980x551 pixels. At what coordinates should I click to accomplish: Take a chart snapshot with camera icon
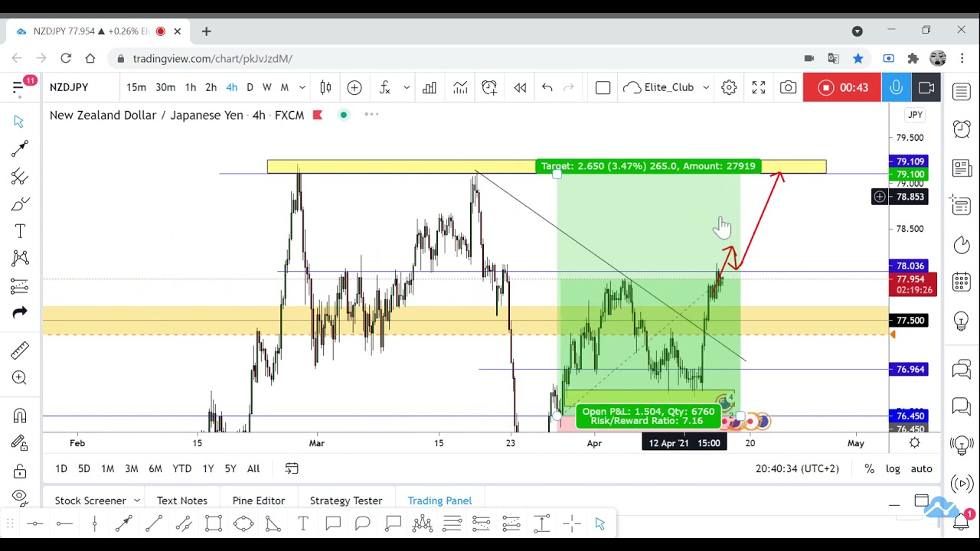pyautogui.click(x=788, y=87)
